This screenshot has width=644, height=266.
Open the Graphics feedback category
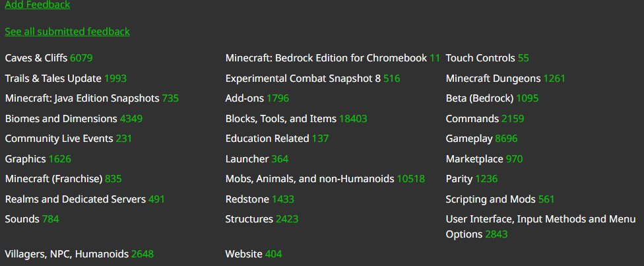tap(25, 159)
